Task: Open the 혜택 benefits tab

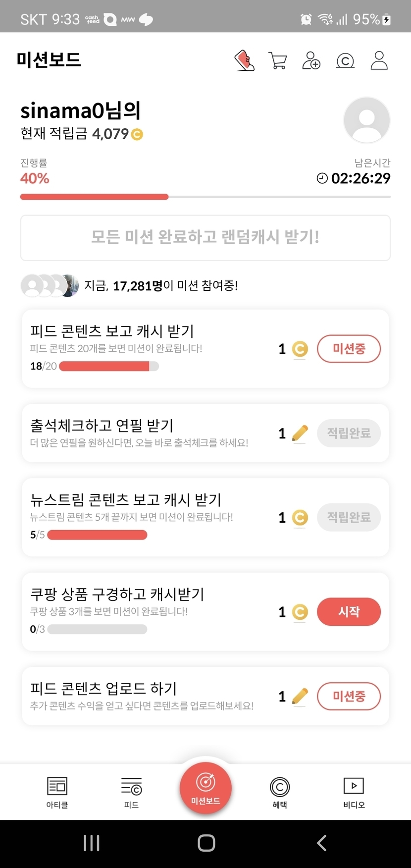Action: [280, 792]
